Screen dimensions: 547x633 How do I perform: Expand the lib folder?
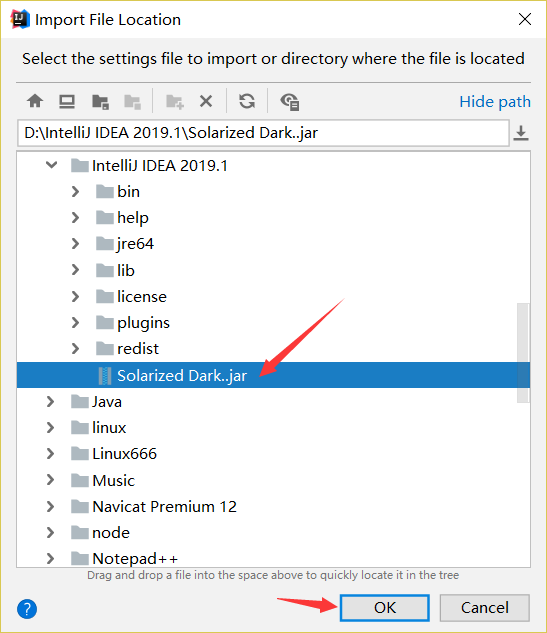click(x=75, y=270)
